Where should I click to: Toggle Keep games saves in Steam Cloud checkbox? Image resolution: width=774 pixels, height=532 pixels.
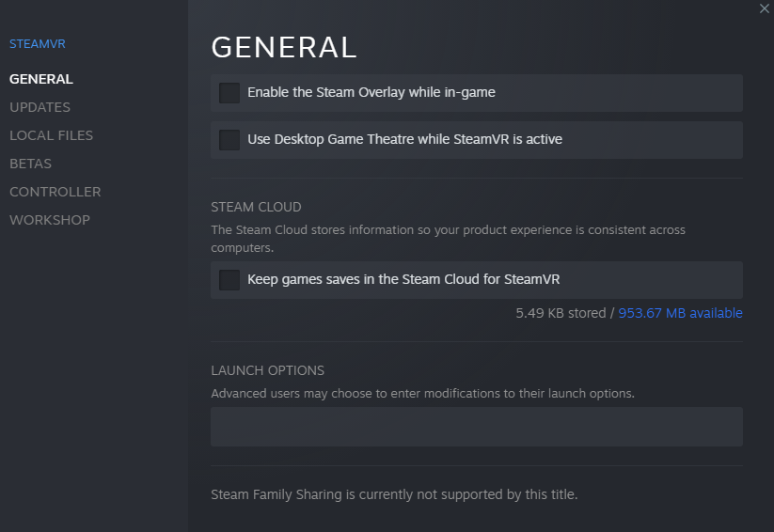coord(229,280)
